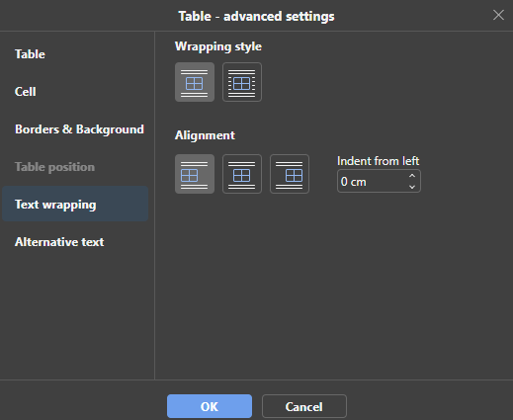Image resolution: width=513 pixels, height=420 pixels.
Task: Select the inline table wrapping style
Action: point(195,82)
